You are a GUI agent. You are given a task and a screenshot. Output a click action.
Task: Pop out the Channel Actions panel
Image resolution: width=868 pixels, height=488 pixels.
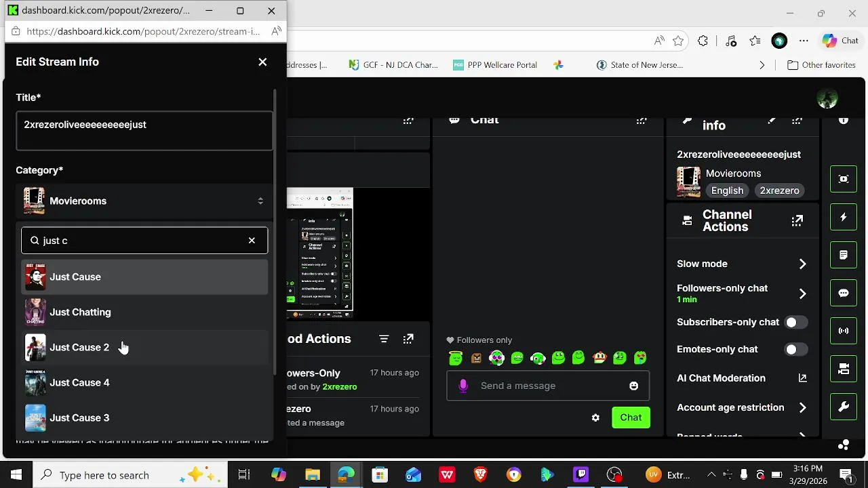tap(797, 220)
